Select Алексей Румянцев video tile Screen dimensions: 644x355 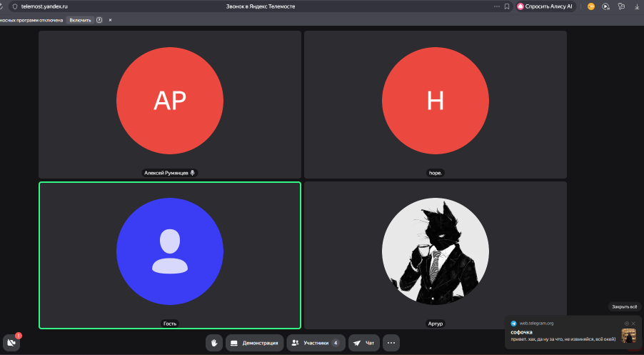[170, 104]
